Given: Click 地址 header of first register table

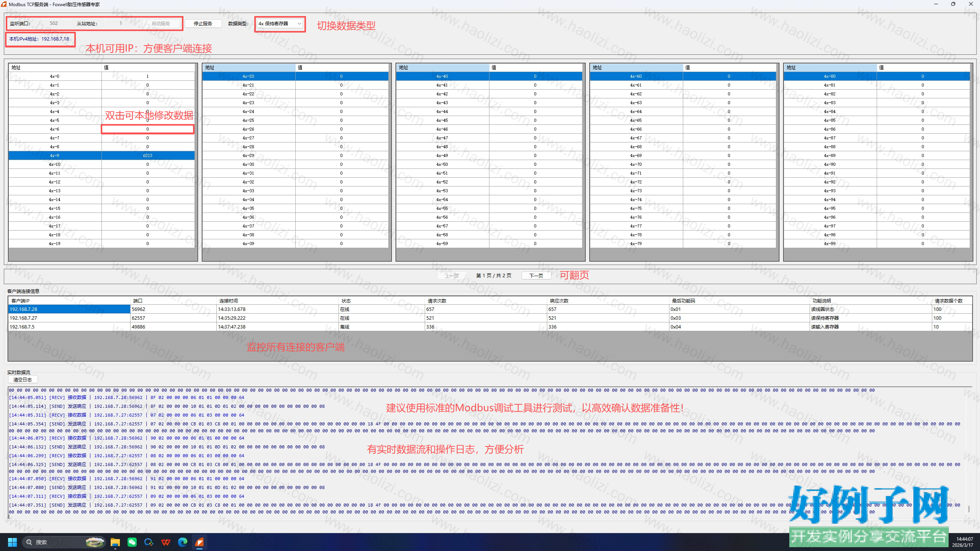Looking at the screenshot, I should (x=55, y=68).
